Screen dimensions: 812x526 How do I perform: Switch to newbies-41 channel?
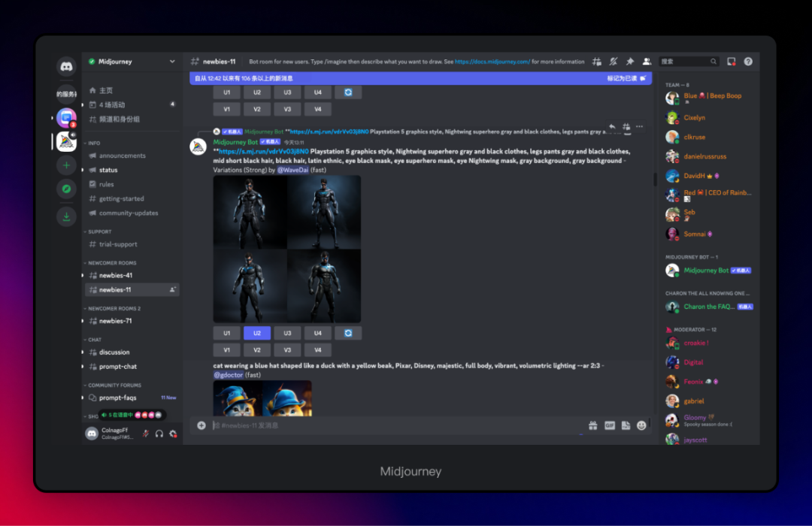(132, 276)
